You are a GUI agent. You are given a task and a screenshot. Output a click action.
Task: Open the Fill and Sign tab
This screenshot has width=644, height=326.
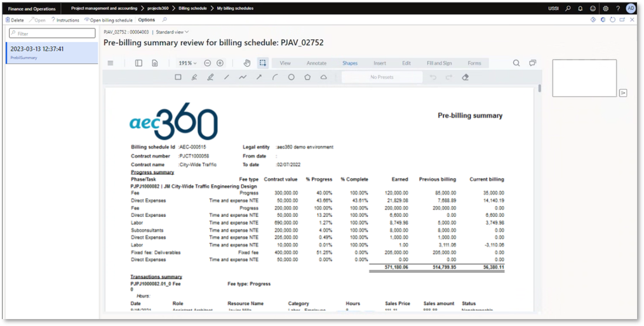pos(439,63)
